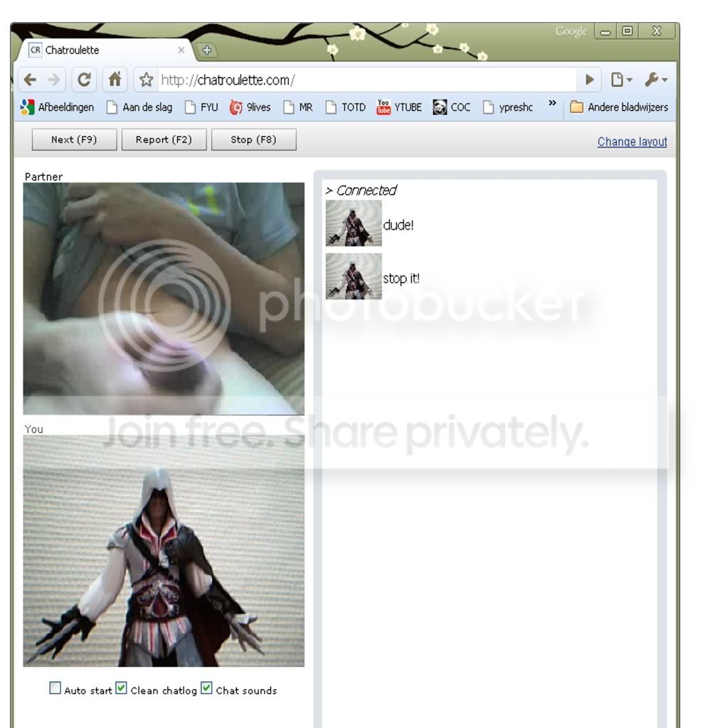Open the ypreshc bookmark
The image size is (702, 728).
508,107
